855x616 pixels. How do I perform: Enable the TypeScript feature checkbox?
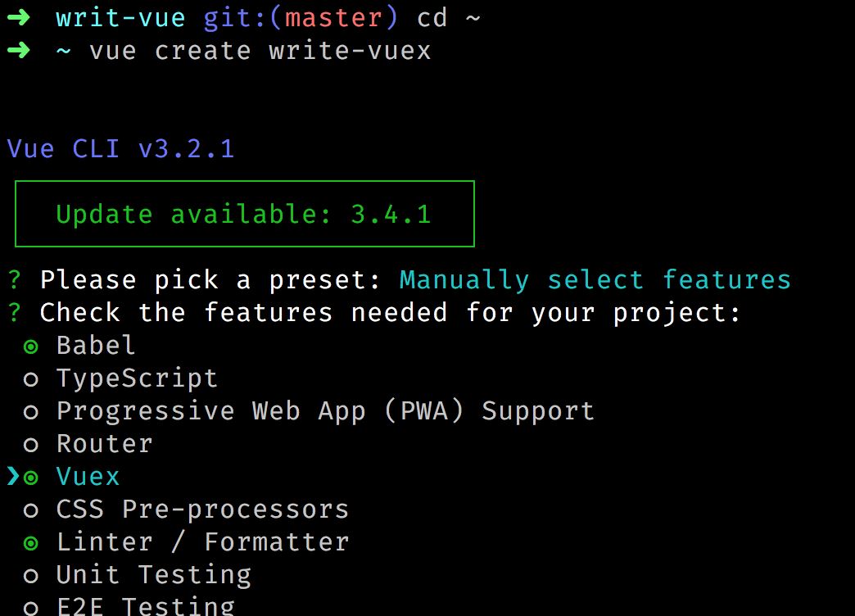(31, 379)
